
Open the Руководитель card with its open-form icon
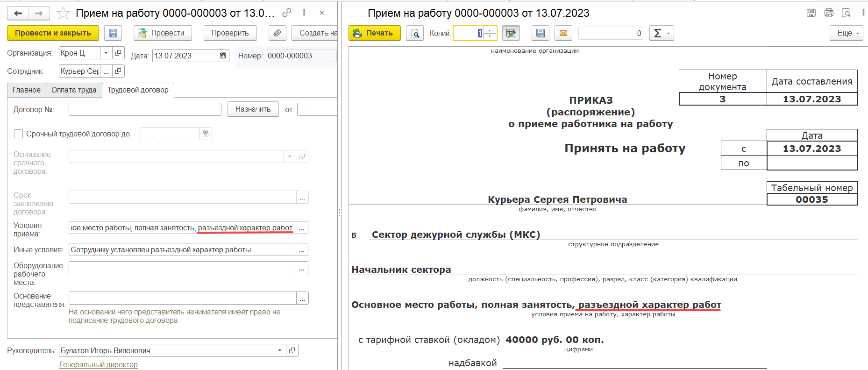(292, 350)
